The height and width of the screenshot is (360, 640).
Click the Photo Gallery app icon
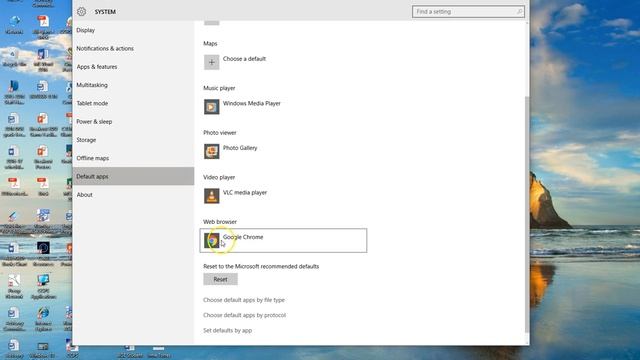coord(211,151)
